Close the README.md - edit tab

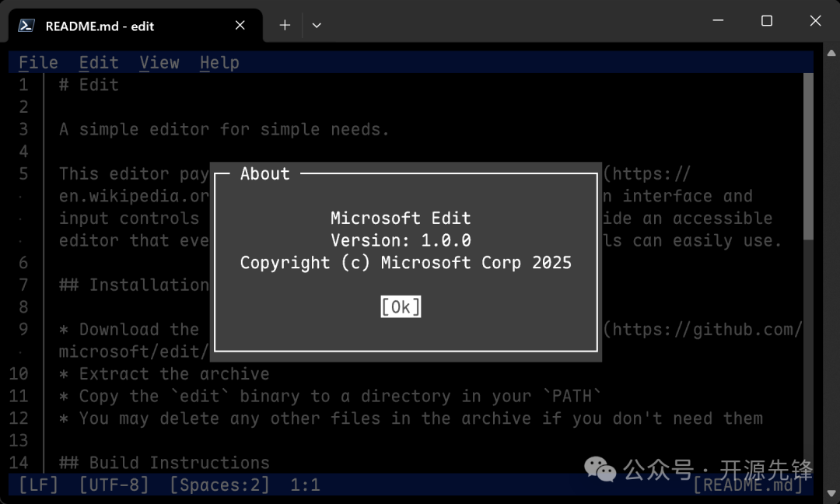(x=240, y=25)
